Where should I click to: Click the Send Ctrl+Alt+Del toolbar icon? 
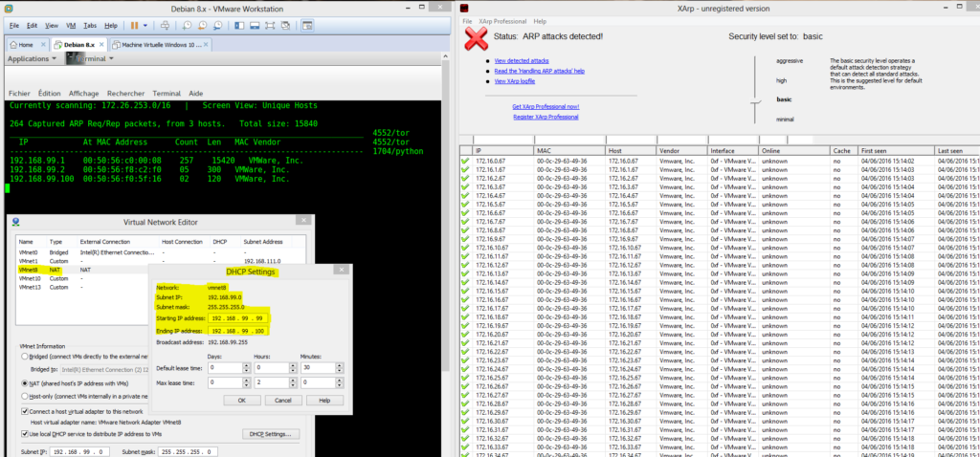[x=165, y=26]
